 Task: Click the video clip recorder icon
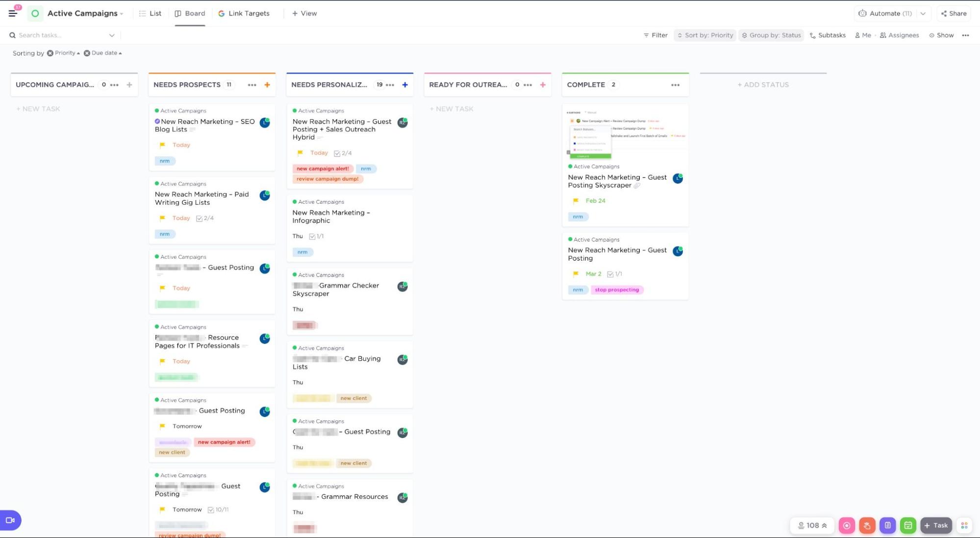[x=10, y=520]
